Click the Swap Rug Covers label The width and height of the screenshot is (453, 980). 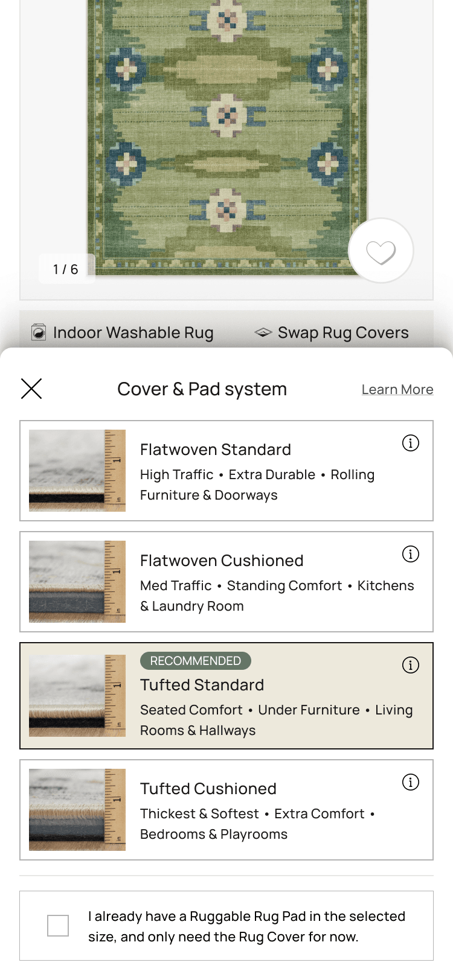pyautogui.click(x=343, y=332)
